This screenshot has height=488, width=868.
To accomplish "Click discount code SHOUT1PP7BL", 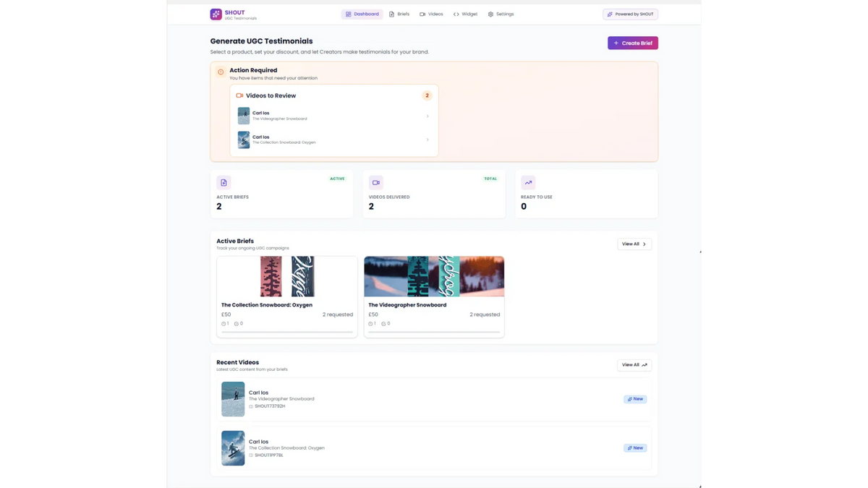I will pos(269,455).
